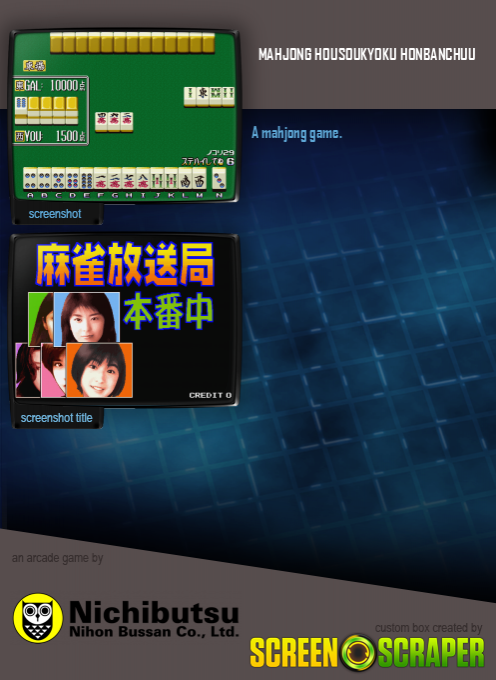Screen dimensions: 496x680
Task: Click the 'screenshot' caption label
Action: (x=55, y=214)
